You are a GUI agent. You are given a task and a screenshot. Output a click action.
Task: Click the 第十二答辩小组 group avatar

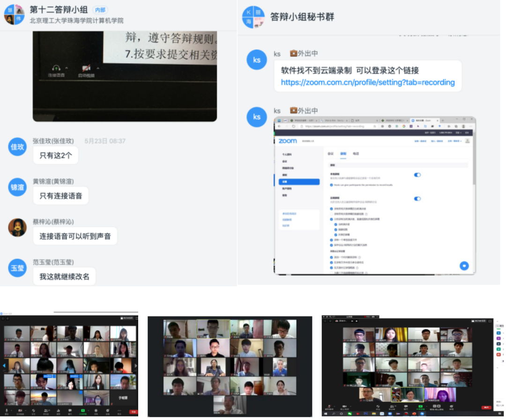tap(15, 15)
